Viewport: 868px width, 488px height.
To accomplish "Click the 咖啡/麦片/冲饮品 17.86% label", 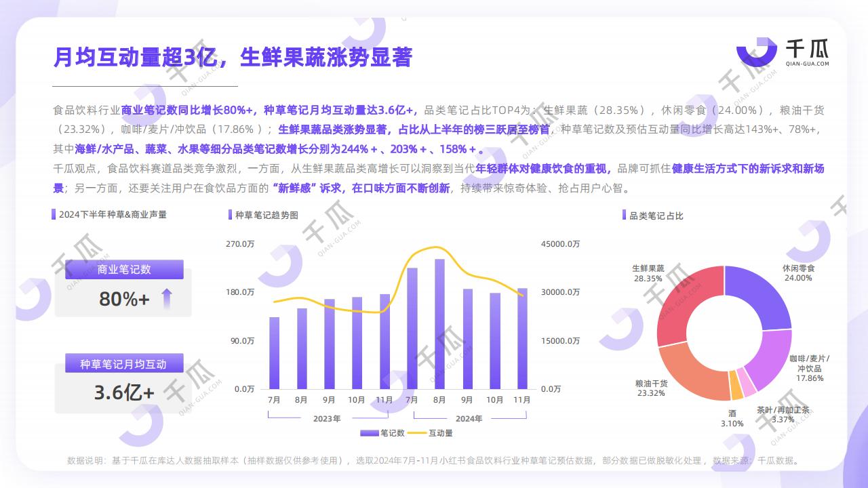I will point(810,368).
